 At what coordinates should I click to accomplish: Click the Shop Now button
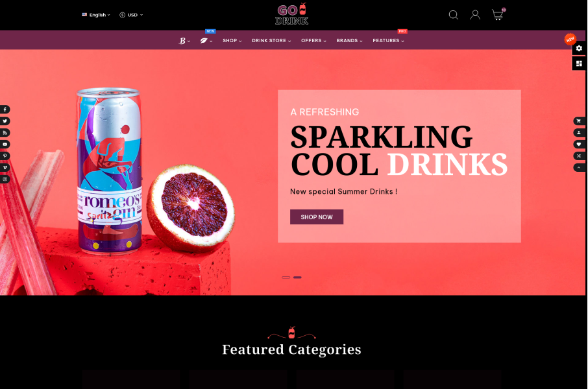pos(317,217)
